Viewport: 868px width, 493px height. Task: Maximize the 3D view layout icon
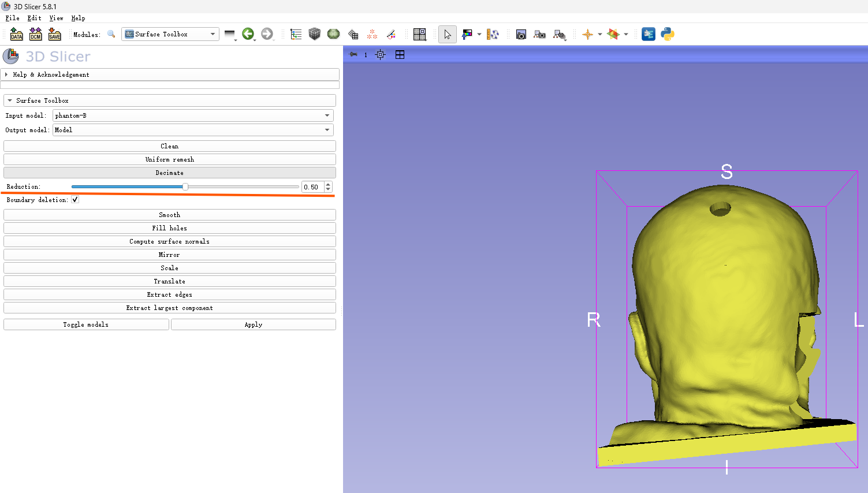point(400,55)
